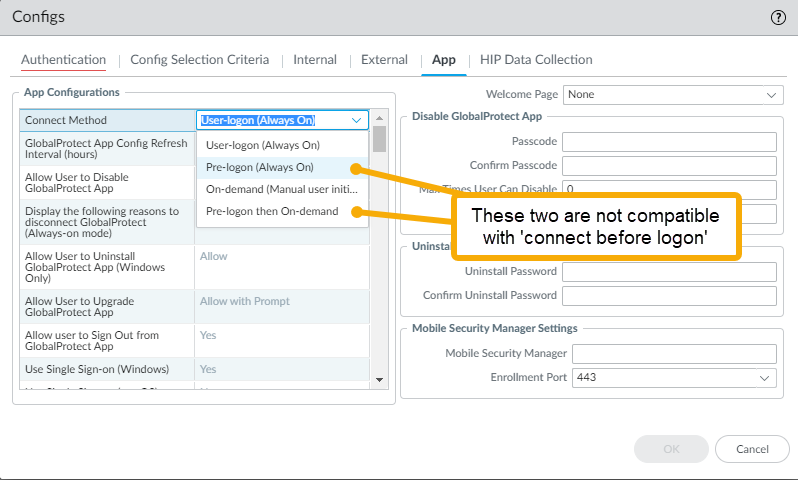Viewport: 798px width, 480px height.
Task: Click the Cancel button
Action: [752, 449]
